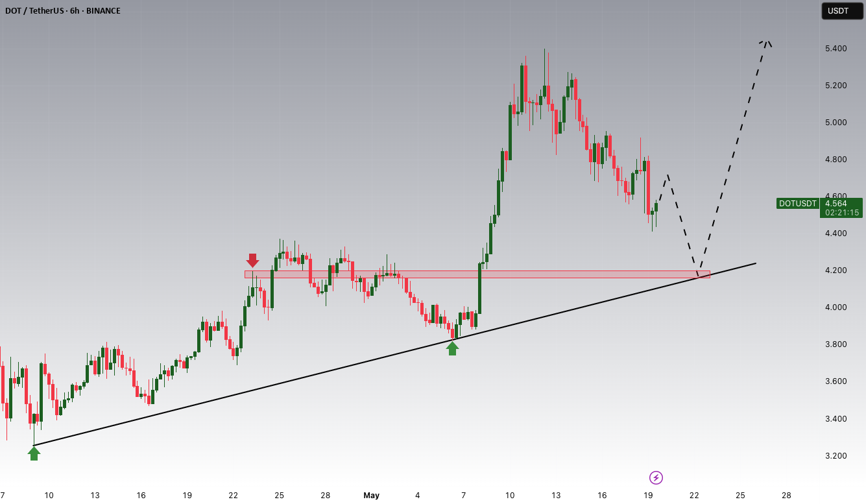The width and height of the screenshot is (866, 504).
Task: Click the 28 date near right edge of axis
Action: (x=786, y=496)
